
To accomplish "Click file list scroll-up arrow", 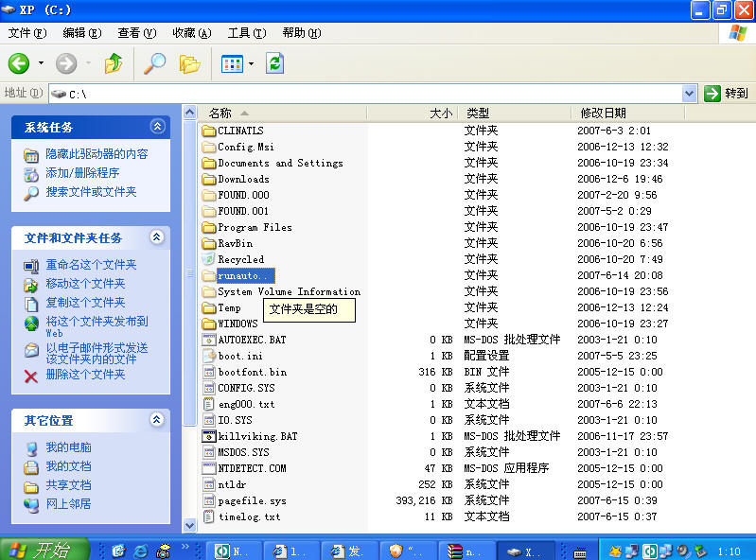I will 190,113.
